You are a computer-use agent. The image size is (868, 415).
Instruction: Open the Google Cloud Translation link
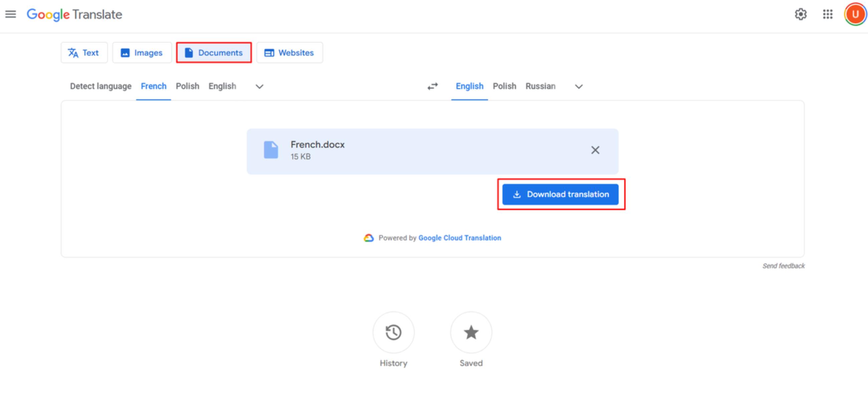pyautogui.click(x=460, y=238)
